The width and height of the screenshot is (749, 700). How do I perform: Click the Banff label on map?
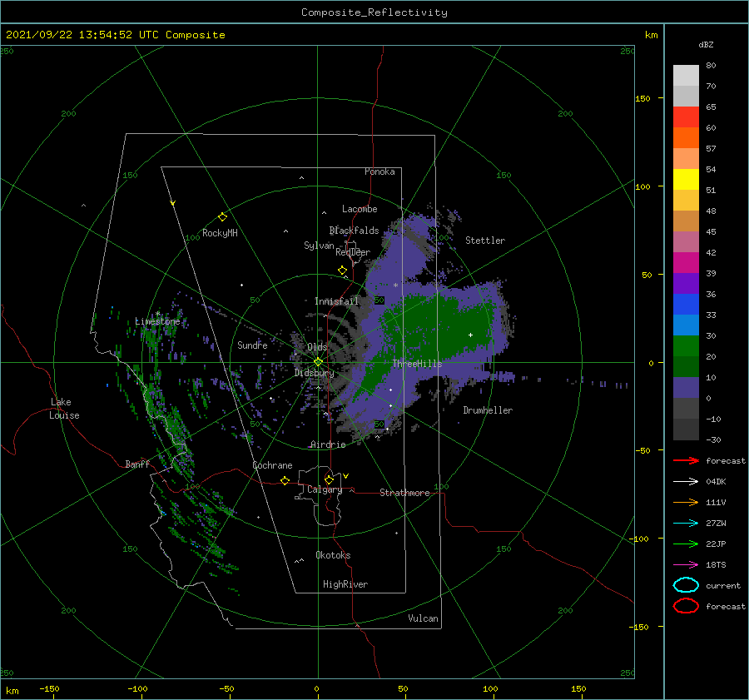click(x=137, y=464)
